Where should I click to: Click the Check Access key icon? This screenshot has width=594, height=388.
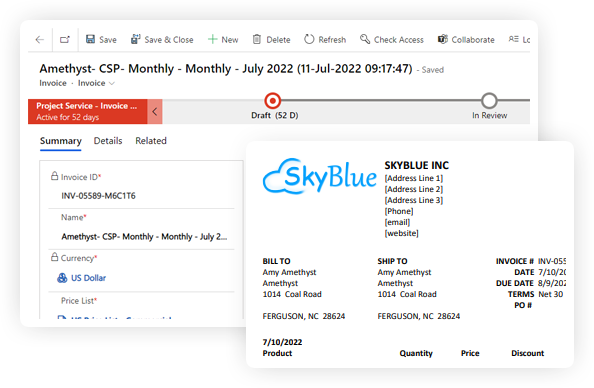tap(365, 39)
